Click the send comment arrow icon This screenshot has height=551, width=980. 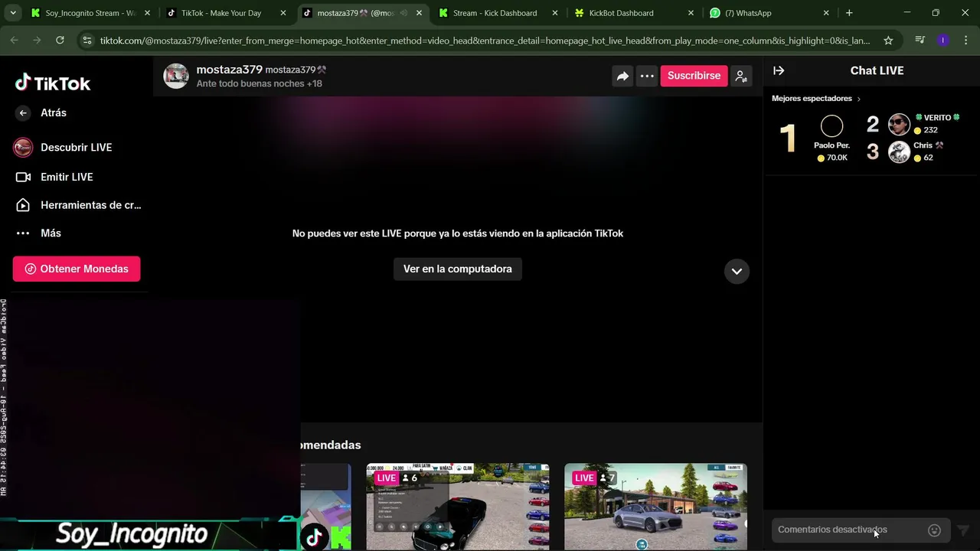pos(964,530)
